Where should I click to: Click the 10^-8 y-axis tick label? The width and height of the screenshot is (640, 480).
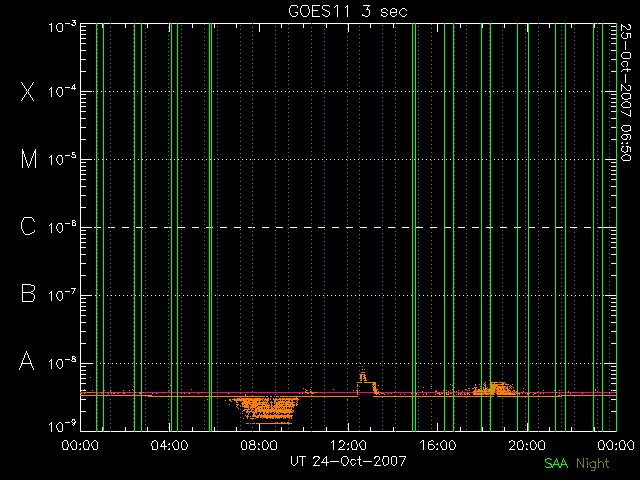pyautogui.click(x=62, y=363)
